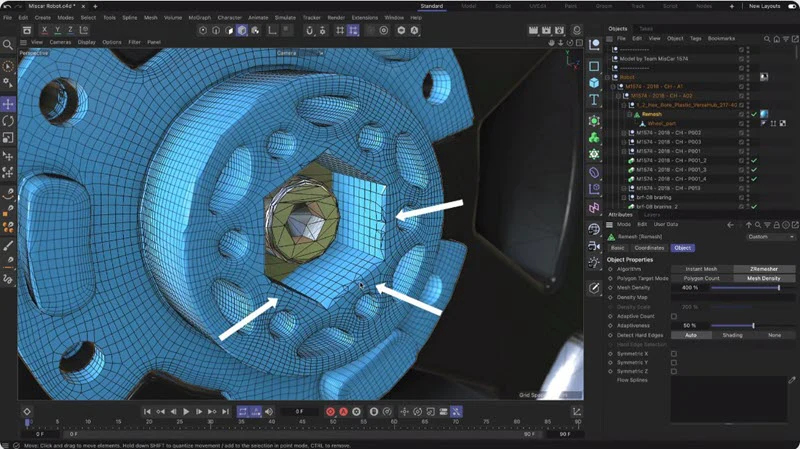Click the Play Forwards button in timeline
Screen dimensions: 800x449
click(186, 412)
